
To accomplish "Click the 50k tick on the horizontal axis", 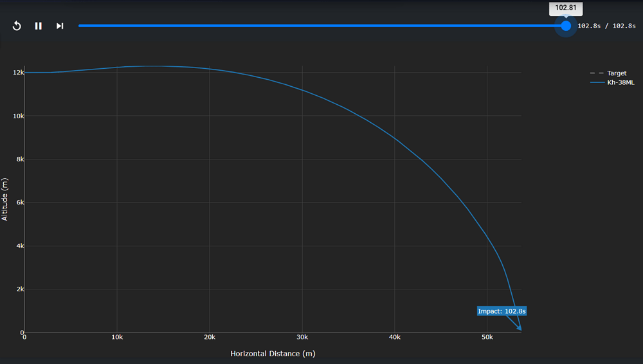I will coord(487,338).
